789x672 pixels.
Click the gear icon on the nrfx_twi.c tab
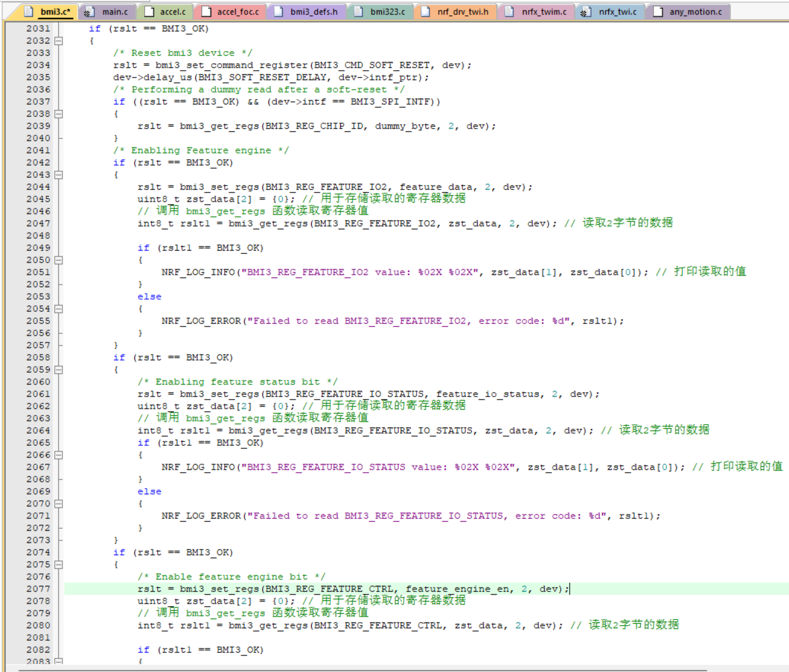tap(584, 12)
